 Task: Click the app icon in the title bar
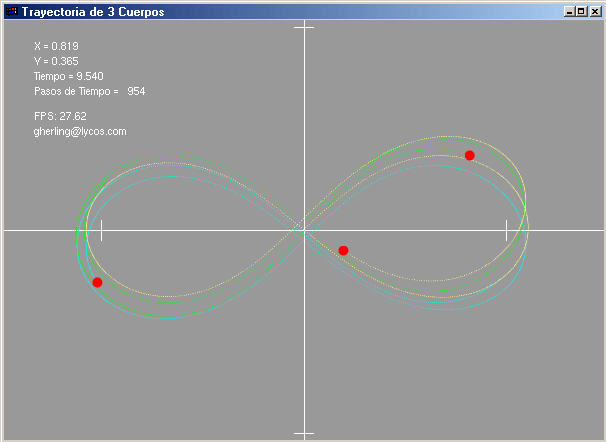12,11
